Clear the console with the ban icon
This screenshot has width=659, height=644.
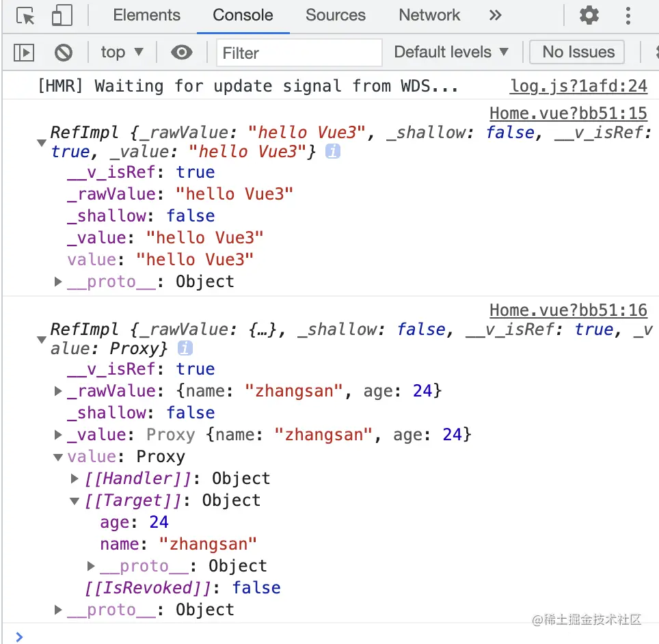64,53
